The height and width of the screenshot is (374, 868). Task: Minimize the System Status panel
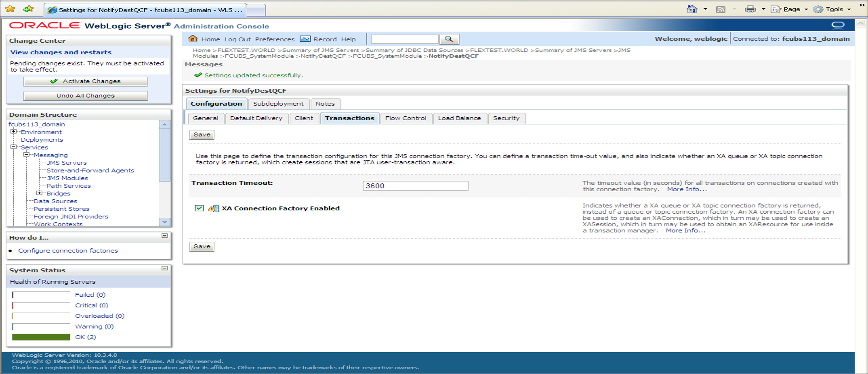pyautogui.click(x=165, y=268)
